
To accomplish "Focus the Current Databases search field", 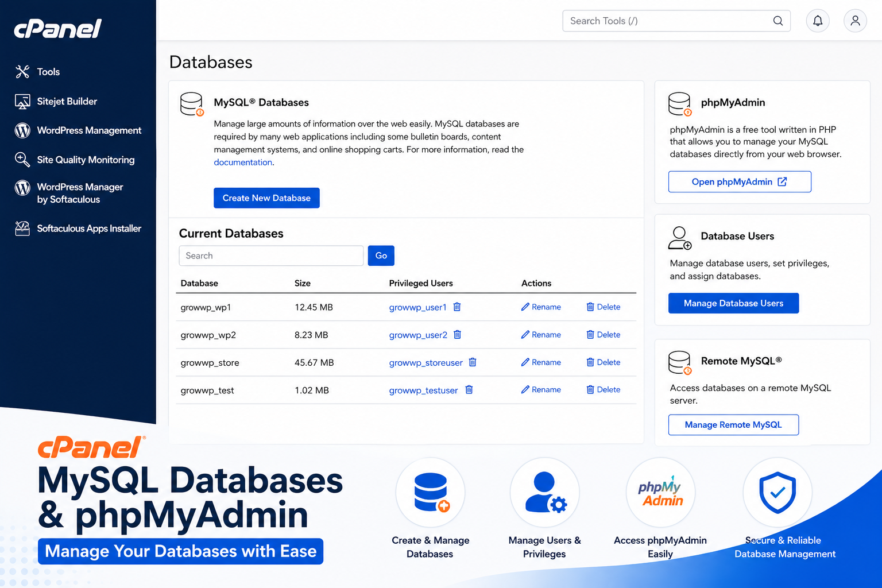I will point(271,256).
